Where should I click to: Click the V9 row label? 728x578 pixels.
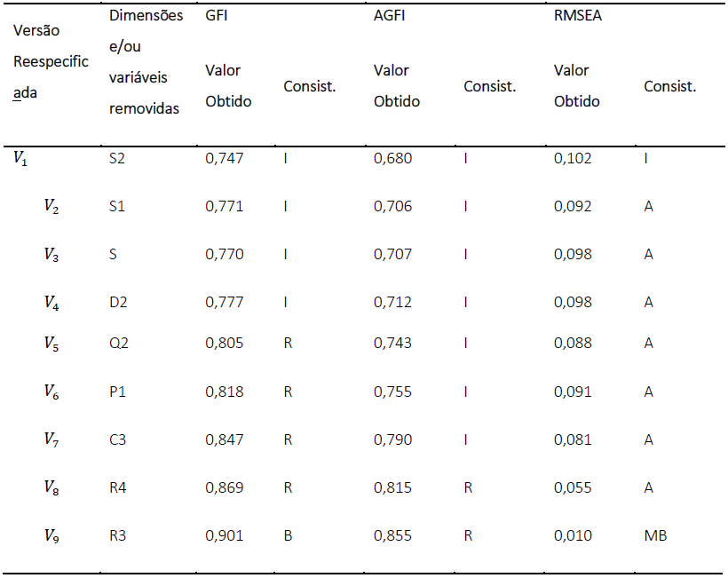pyautogui.click(x=51, y=535)
